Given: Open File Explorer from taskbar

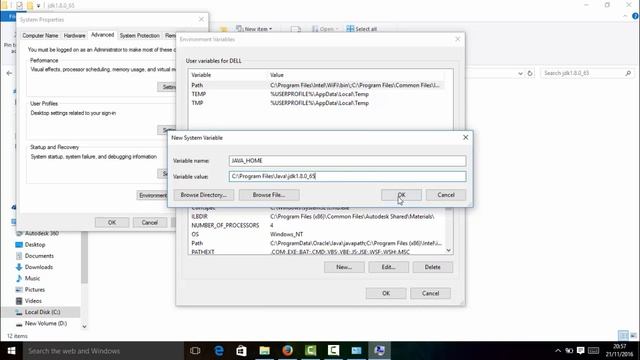Looking at the screenshot, I should (x=264, y=351).
